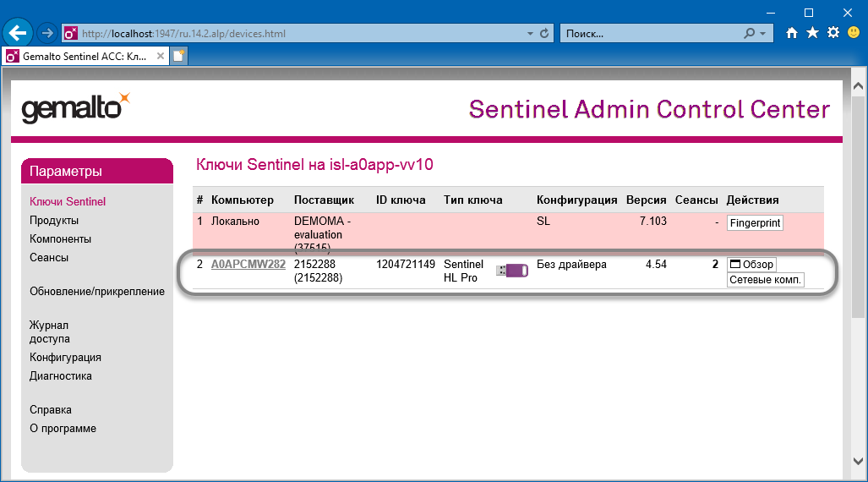This screenshot has width=868, height=482.
Task: Open О программе link
Action: (63, 428)
